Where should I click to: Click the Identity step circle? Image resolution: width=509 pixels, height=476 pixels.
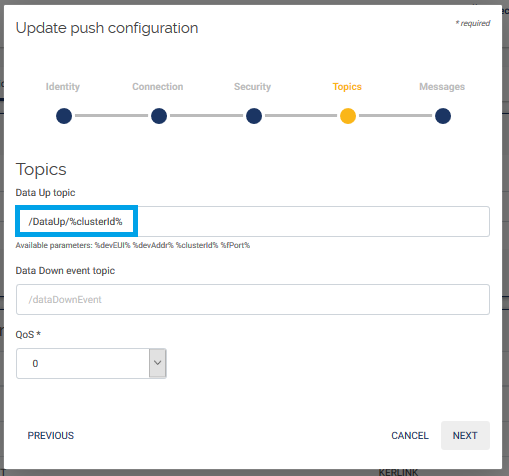(x=64, y=116)
